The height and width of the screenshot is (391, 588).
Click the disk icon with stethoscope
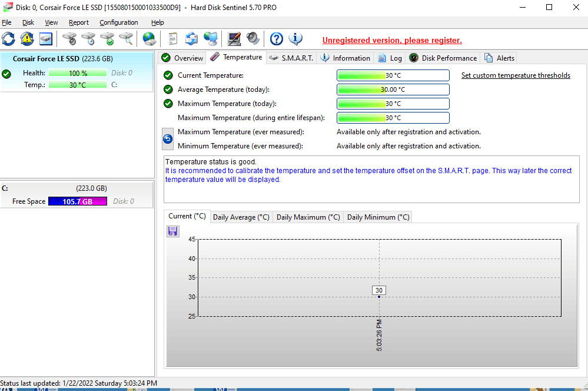69,39
